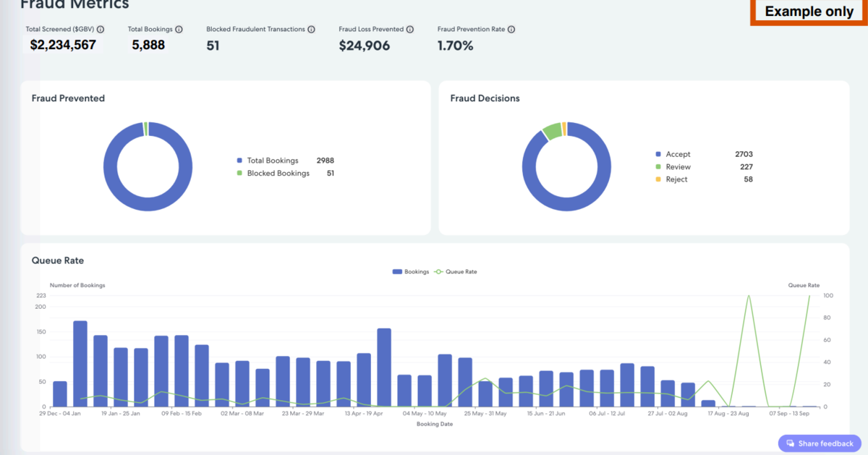The image size is (868, 455).
Task: Click yellow Reject swatch in Fraud Decisions legend
Action: pyautogui.click(x=658, y=179)
